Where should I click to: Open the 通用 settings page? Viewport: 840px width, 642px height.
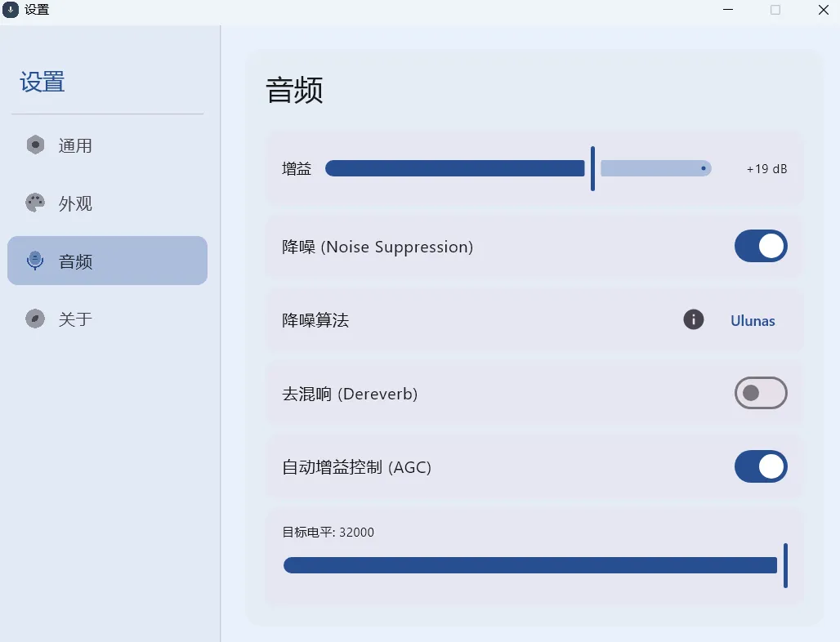click(x=75, y=146)
